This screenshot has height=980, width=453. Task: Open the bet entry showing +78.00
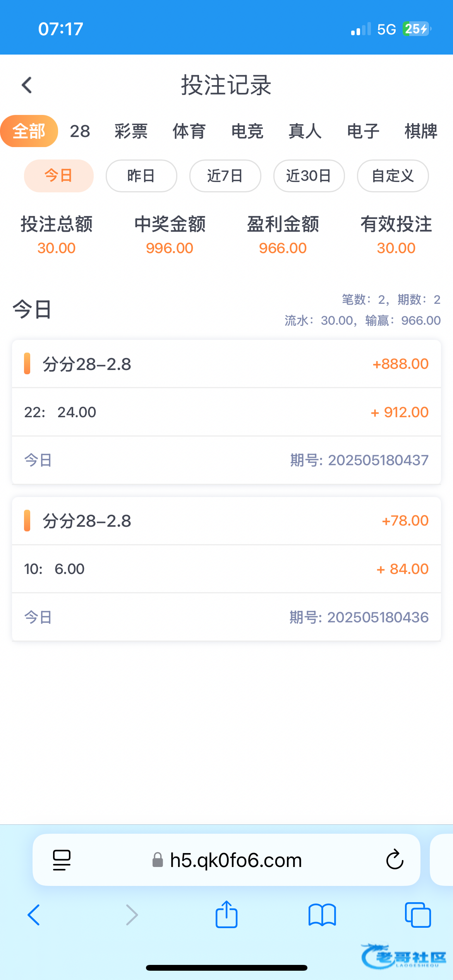226,521
